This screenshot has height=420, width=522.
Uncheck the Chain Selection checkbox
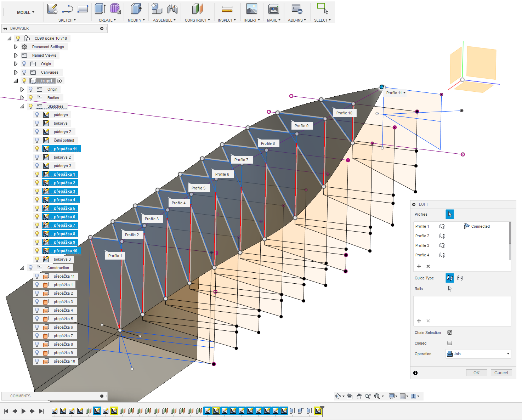(x=450, y=333)
